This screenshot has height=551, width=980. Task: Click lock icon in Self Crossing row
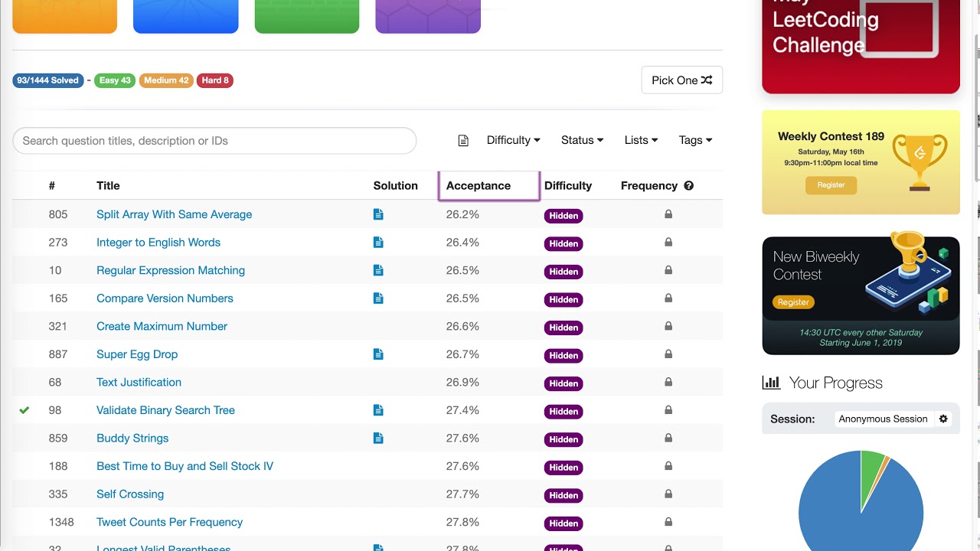(668, 494)
